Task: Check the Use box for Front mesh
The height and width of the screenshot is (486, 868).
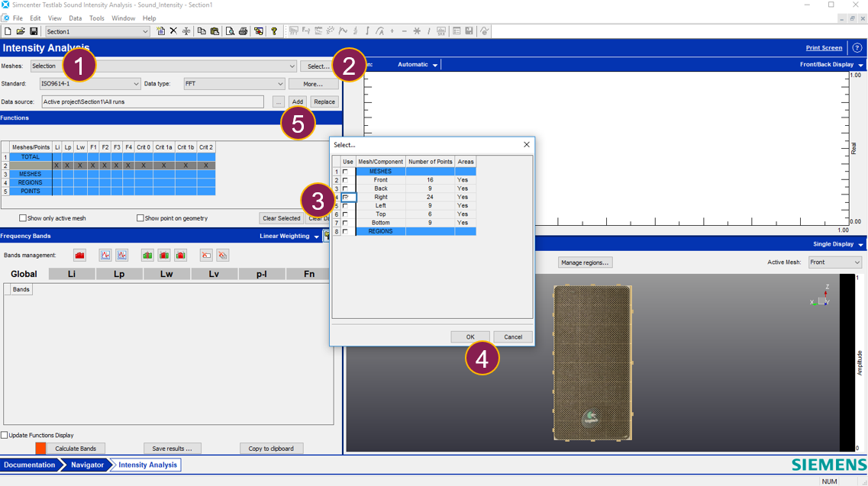Action: tap(345, 180)
